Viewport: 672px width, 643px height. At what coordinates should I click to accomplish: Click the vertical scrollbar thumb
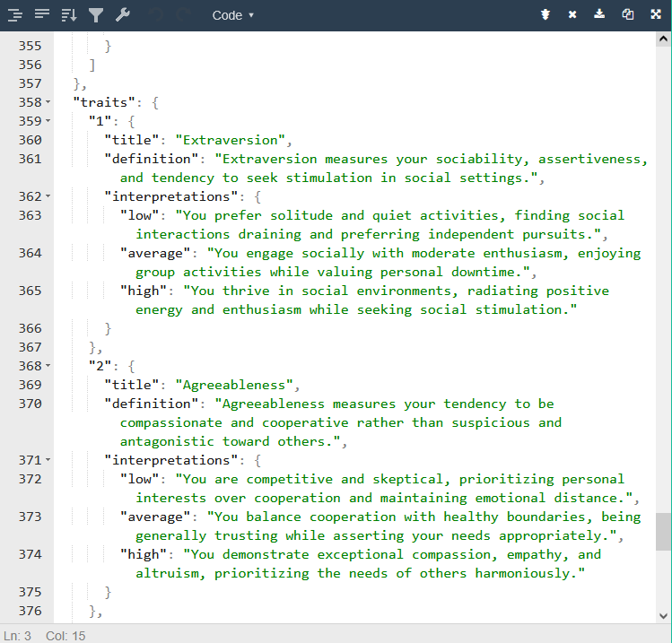tap(663, 531)
